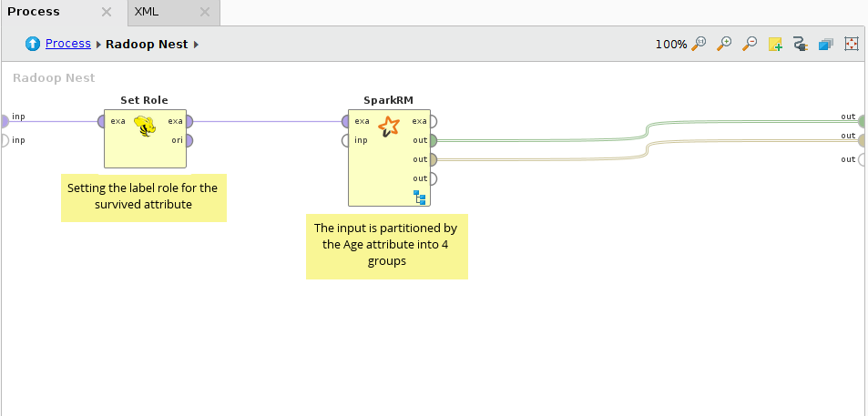Click the Radoop Nest breadcrumb label
The image size is (868, 416).
point(147,44)
